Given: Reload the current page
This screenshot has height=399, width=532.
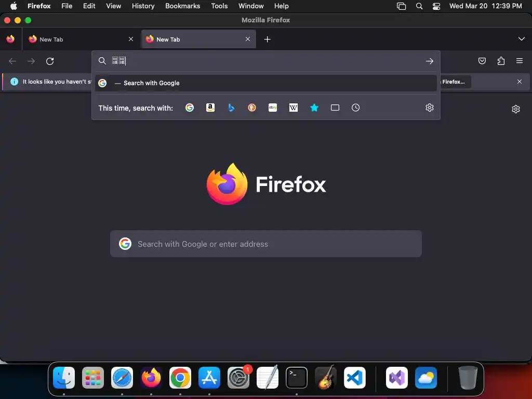Looking at the screenshot, I should pyautogui.click(x=50, y=61).
